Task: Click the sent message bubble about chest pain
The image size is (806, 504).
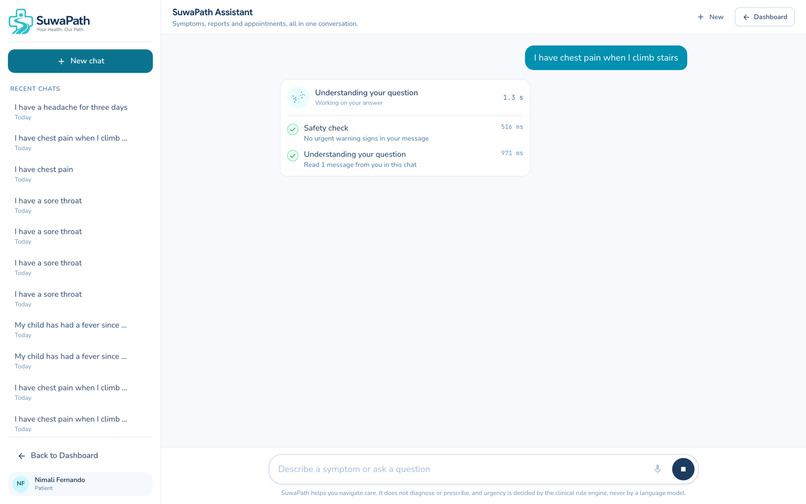Action: coord(606,58)
